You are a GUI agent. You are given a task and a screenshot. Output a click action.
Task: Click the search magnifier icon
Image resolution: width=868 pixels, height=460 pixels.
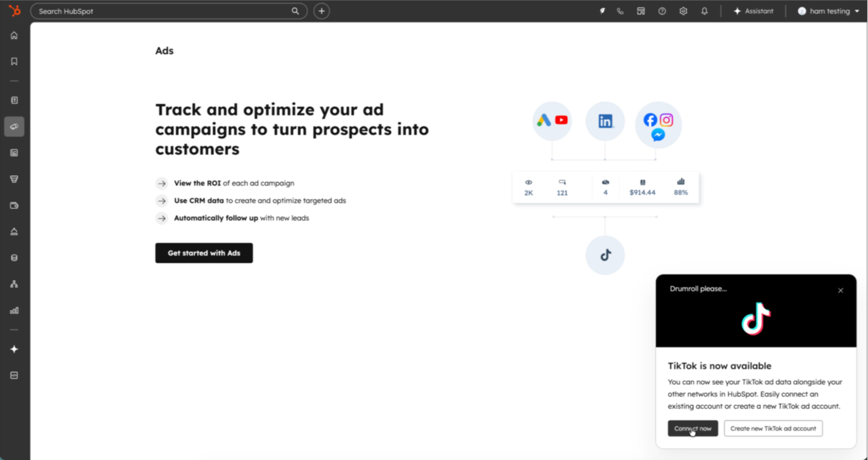[x=295, y=11]
